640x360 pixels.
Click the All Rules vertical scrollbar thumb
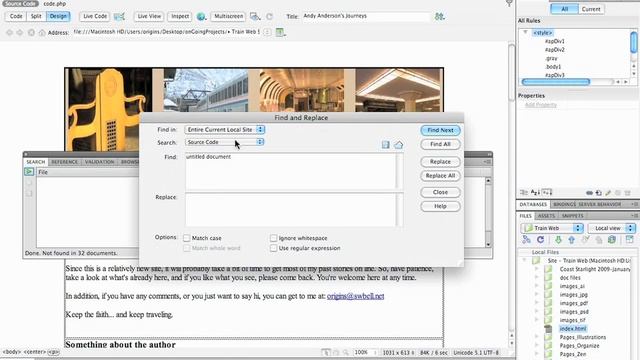click(x=634, y=42)
